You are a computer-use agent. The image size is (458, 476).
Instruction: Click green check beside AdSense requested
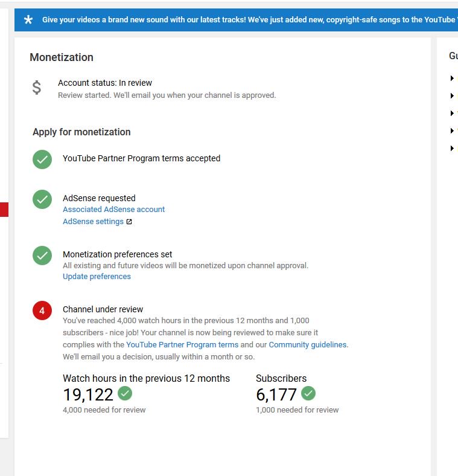42,199
